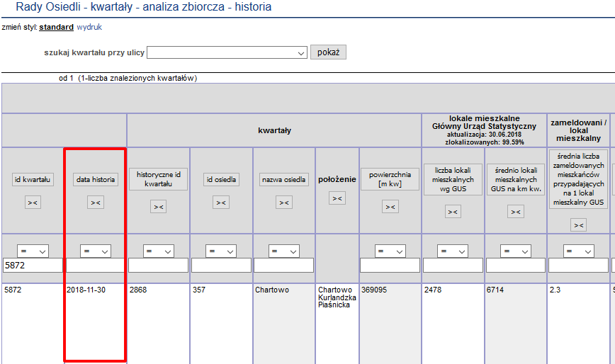Open operator dropdown for data historia filter
The width and height of the screenshot is (615, 364).
click(x=96, y=251)
